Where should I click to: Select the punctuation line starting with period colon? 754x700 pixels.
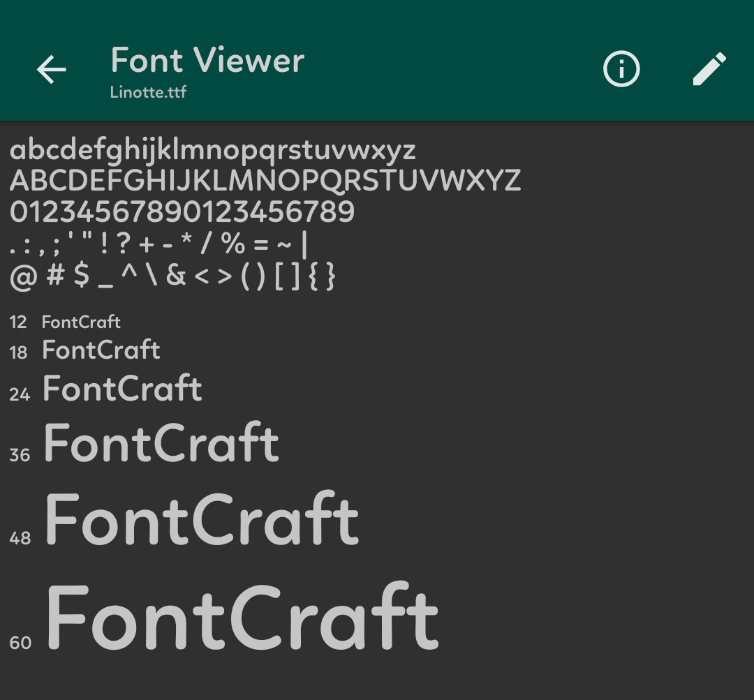(158, 244)
